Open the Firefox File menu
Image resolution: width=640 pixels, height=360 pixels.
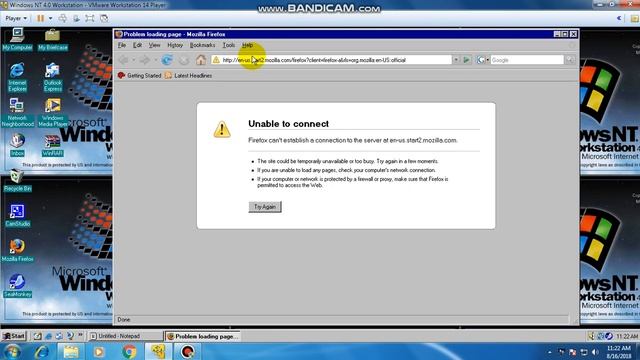[x=122, y=45]
